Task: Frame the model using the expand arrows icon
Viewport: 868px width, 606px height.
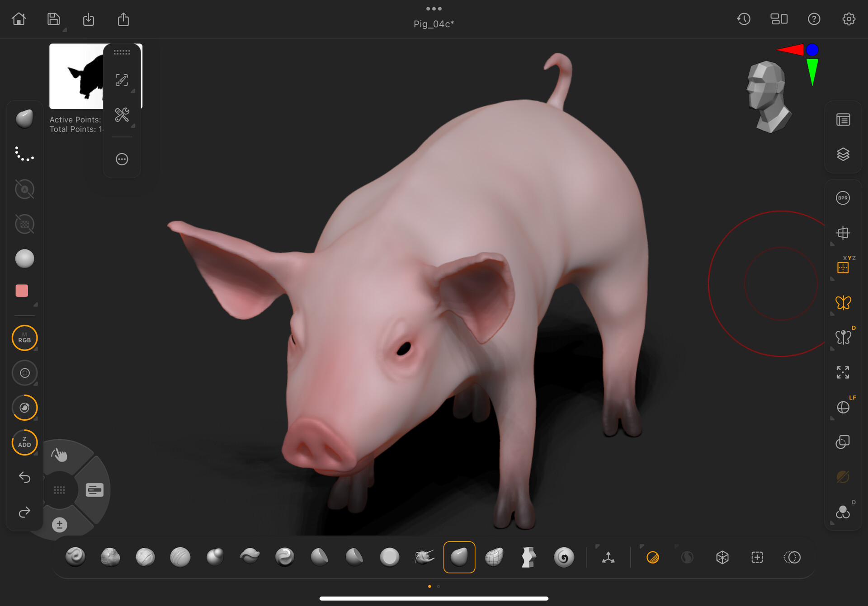Action: (x=843, y=372)
